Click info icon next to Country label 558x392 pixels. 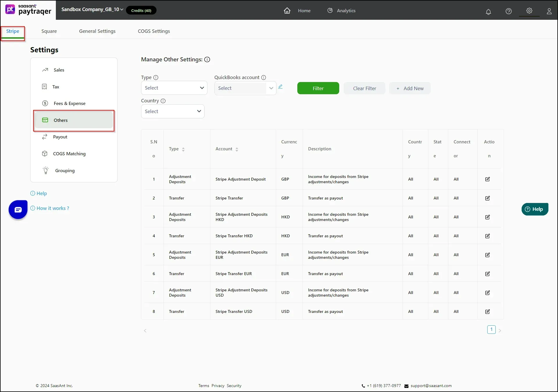pos(163,101)
